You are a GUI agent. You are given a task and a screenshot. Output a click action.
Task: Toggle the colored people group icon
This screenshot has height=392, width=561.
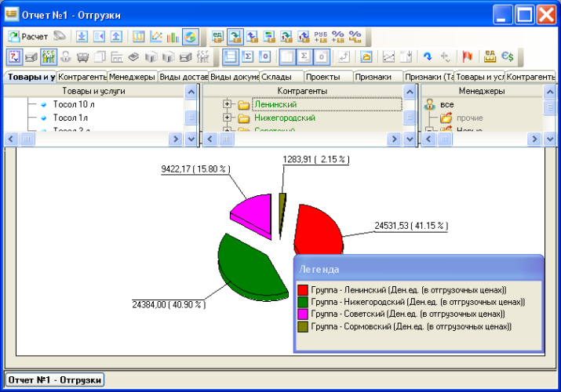coord(49,56)
